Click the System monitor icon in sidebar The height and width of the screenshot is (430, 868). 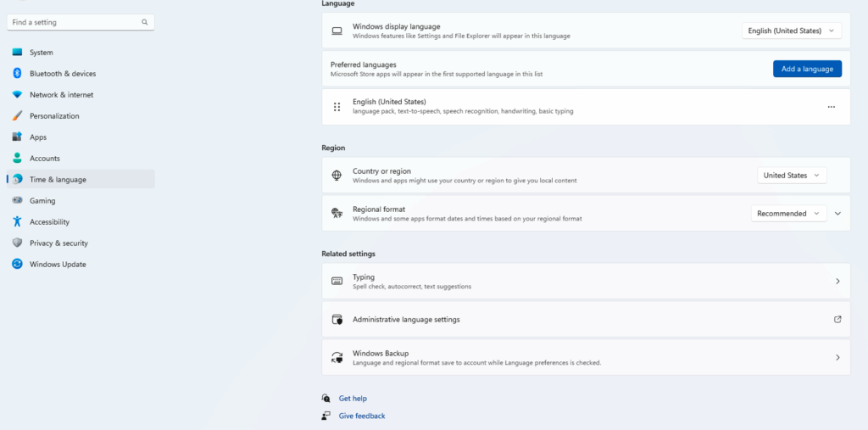(x=17, y=52)
